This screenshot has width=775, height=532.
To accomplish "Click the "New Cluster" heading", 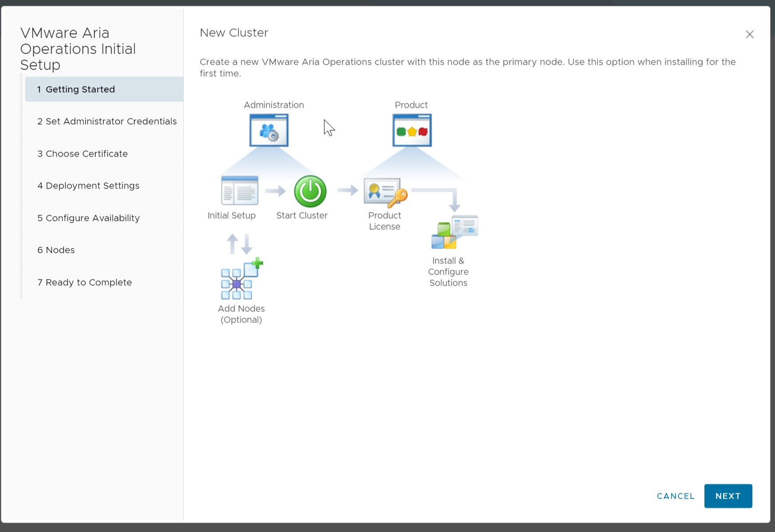I will pyautogui.click(x=234, y=33).
